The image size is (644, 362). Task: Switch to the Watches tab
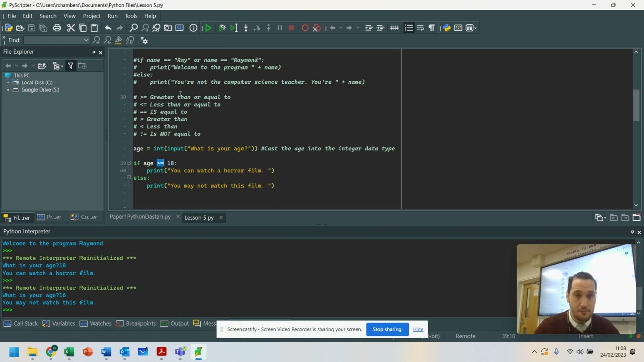point(96,323)
